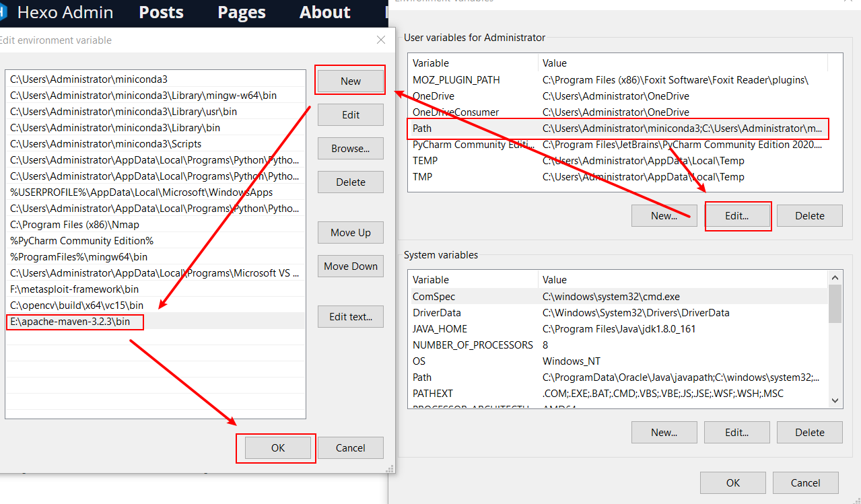Switch to the About tab
The height and width of the screenshot is (504, 861).
tap(324, 12)
